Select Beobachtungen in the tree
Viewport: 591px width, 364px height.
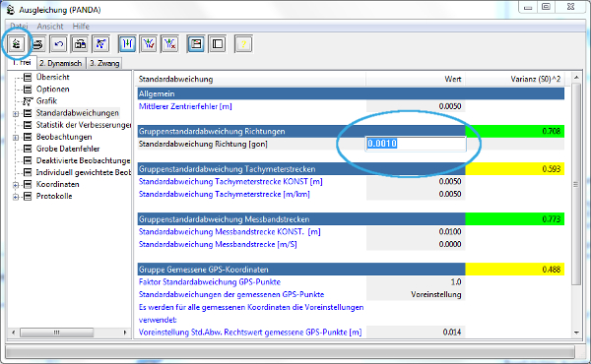(64, 137)
